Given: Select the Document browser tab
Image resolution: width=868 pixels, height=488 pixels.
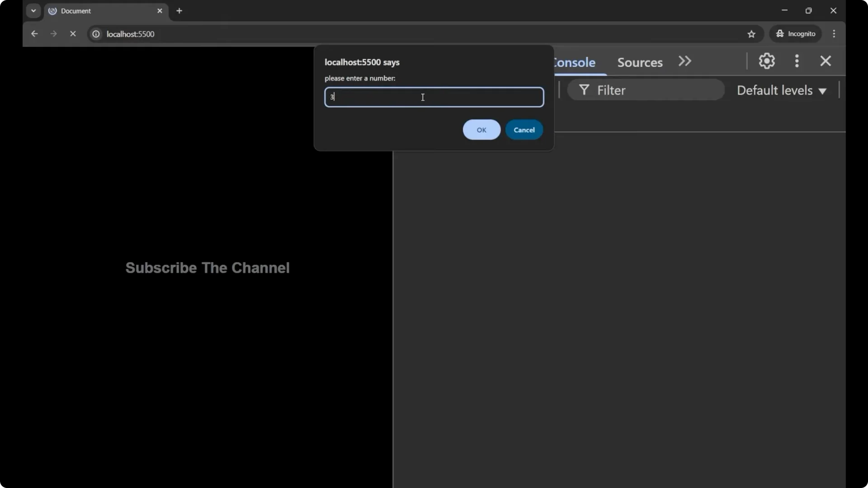Looking at the screenshot, I should pyautogui.click(x=90, y=11).
